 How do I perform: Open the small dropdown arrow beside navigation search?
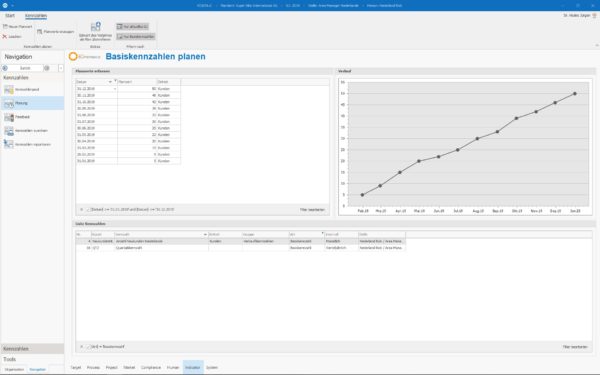61,68
